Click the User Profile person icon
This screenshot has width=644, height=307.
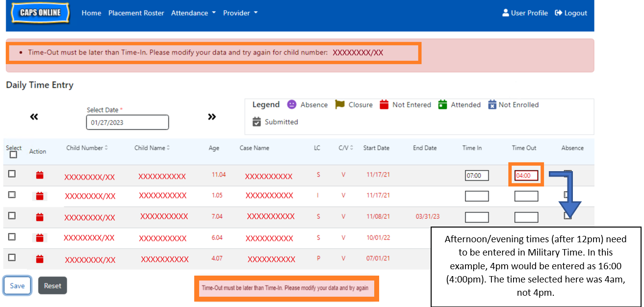[x=506, y=13]
